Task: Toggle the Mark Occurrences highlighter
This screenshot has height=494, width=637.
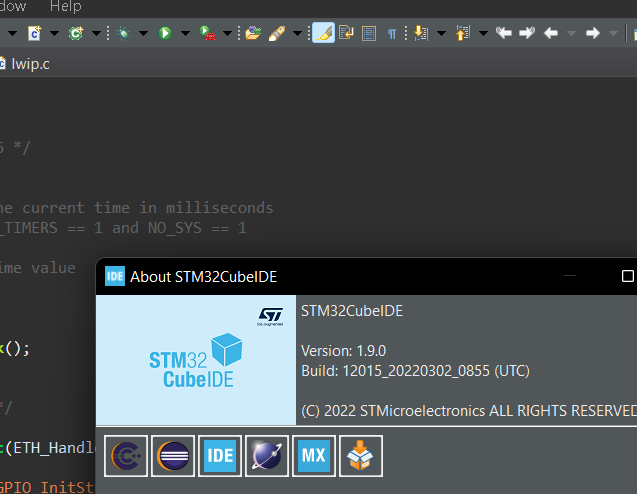Action: click(323, 33)
